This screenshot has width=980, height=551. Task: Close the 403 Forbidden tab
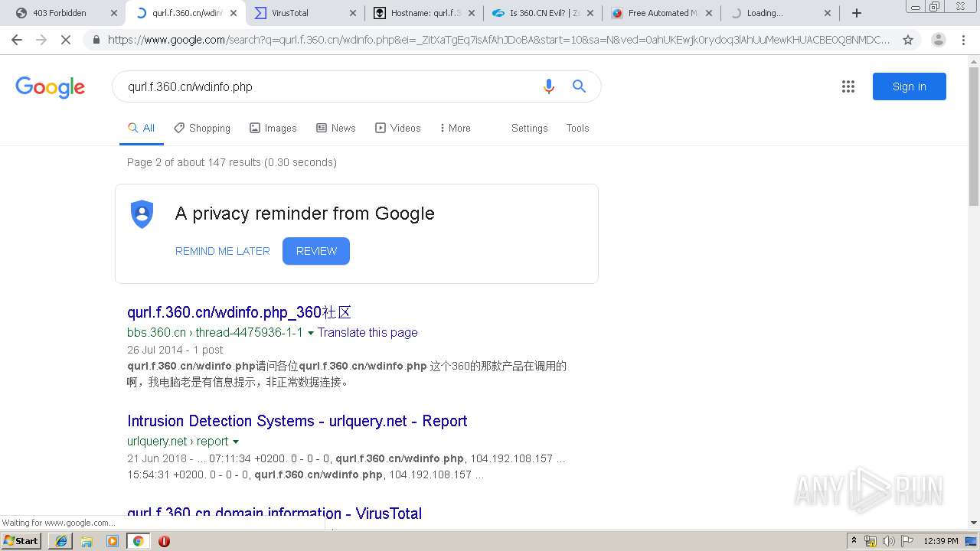point(114,13)
